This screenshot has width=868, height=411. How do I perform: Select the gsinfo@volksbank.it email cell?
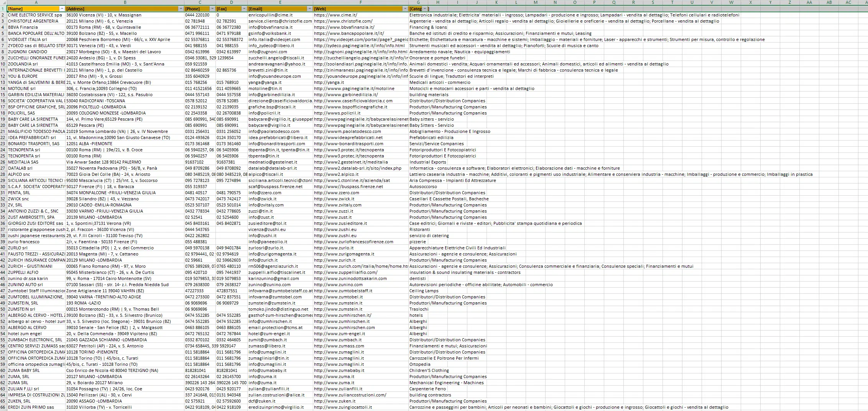coord(280,33)
